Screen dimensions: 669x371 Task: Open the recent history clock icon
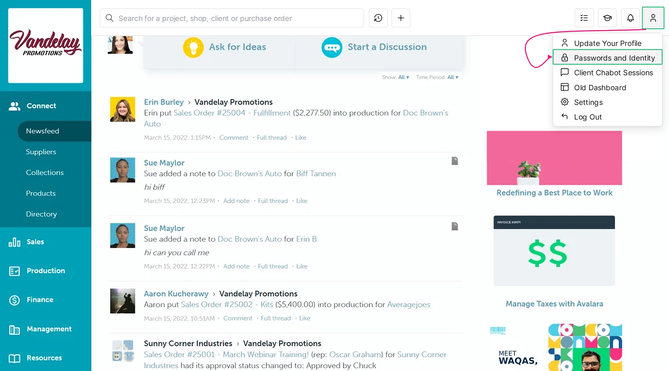click(x=378, y=18)
